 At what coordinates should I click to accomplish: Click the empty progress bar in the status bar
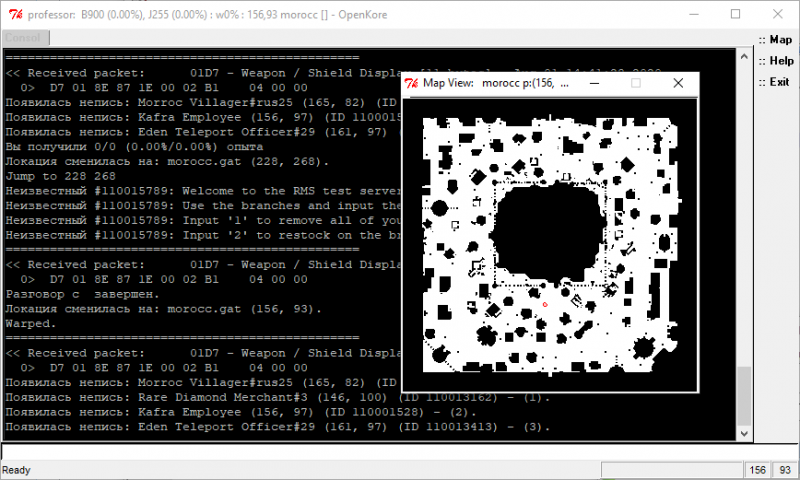pos(671,470)
